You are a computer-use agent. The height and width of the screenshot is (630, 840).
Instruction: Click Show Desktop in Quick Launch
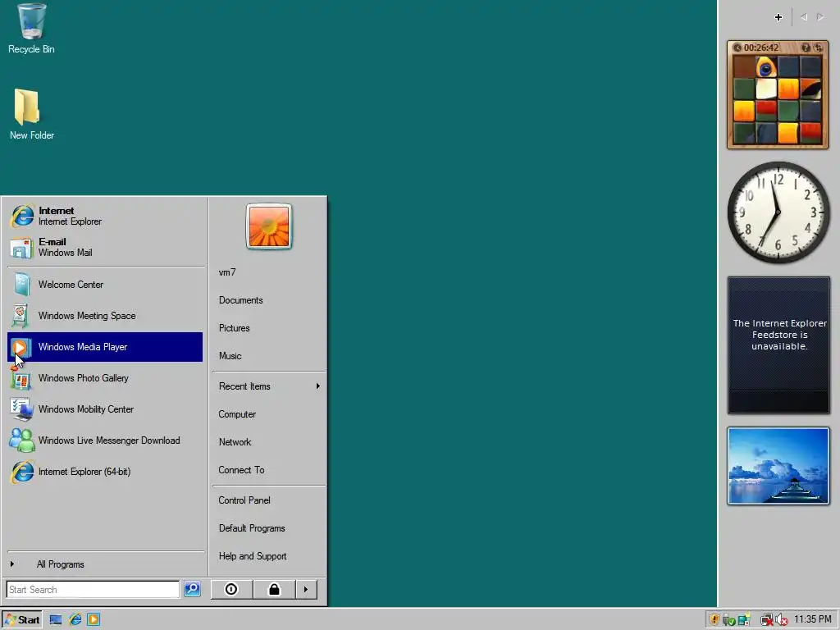click(x=56, y=620)
